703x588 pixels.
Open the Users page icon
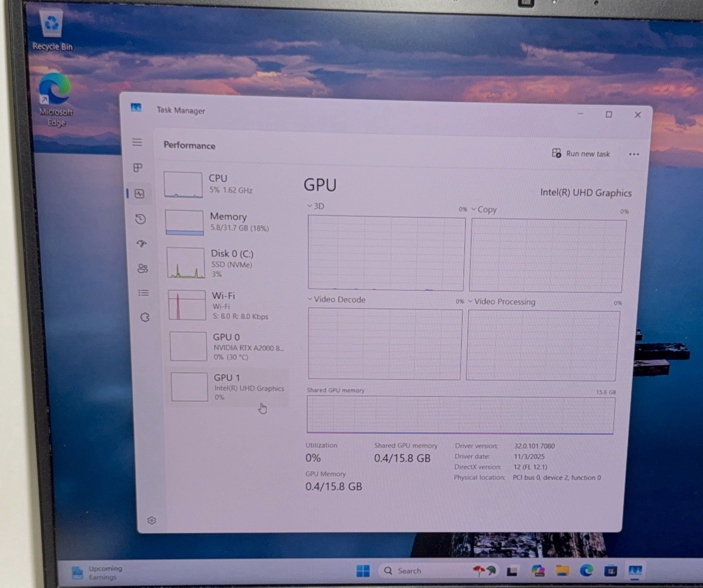click(143, 268)
